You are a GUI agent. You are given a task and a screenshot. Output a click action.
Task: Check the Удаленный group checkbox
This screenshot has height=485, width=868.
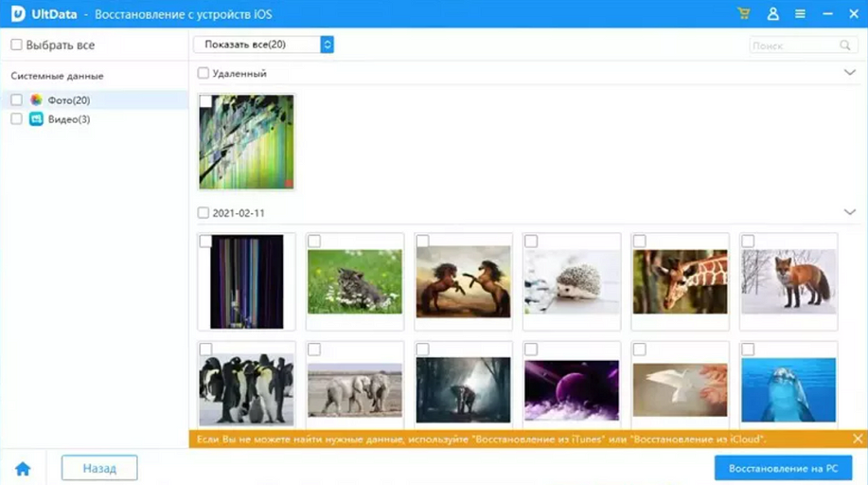pyautogui.click(x=204, y=73)
